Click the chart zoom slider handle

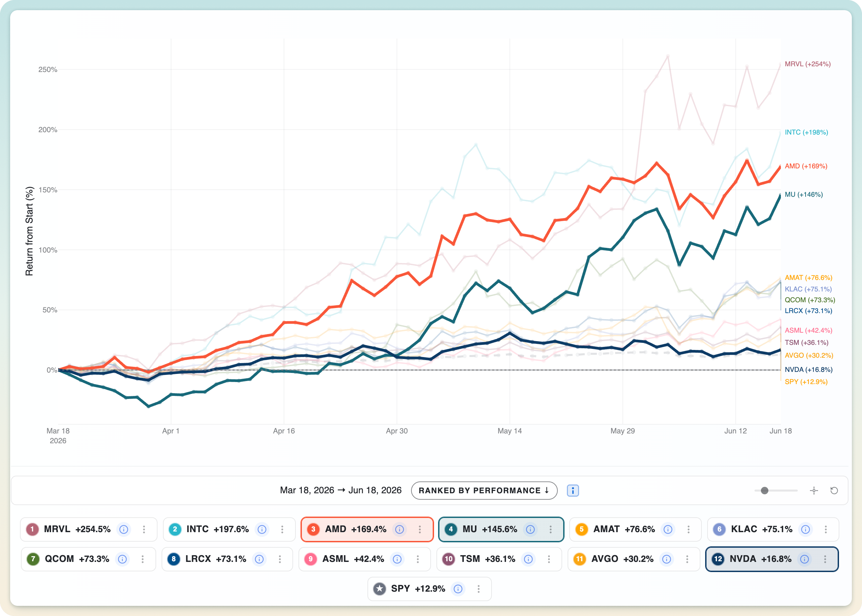click(765, 491)
